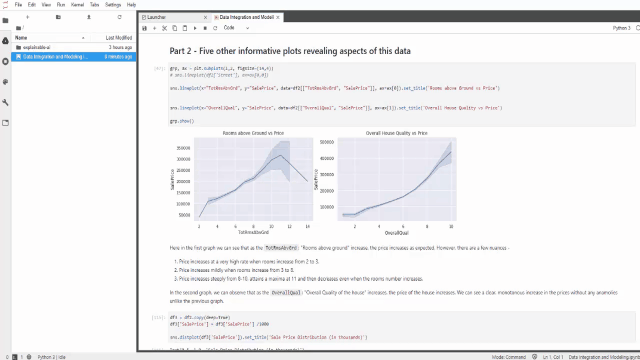Click the list item about rooms 2 to 3
Viewport: 640px width, 360px height.
tap(249, 261)
